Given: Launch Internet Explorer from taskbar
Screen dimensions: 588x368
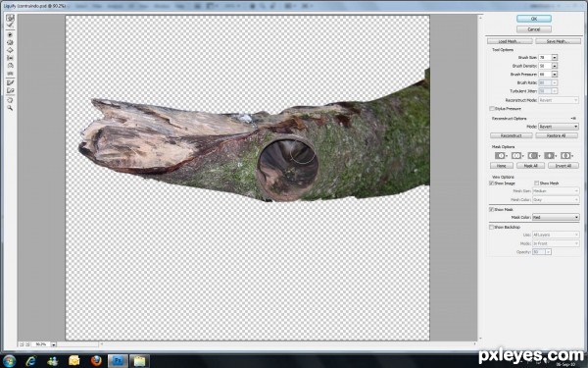Looking at the screenshot, I should click(30, 361).
